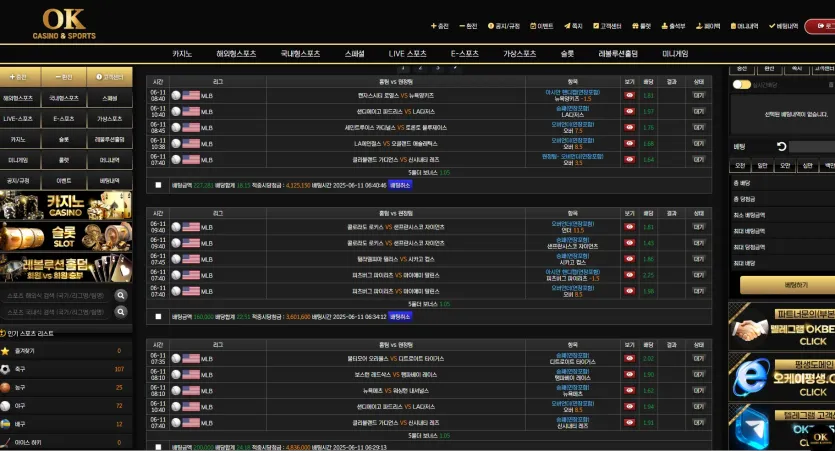Open 환전 withdrawal link in top header
The width and height of the screenshot is (835, 451).
tap(469, 26)
